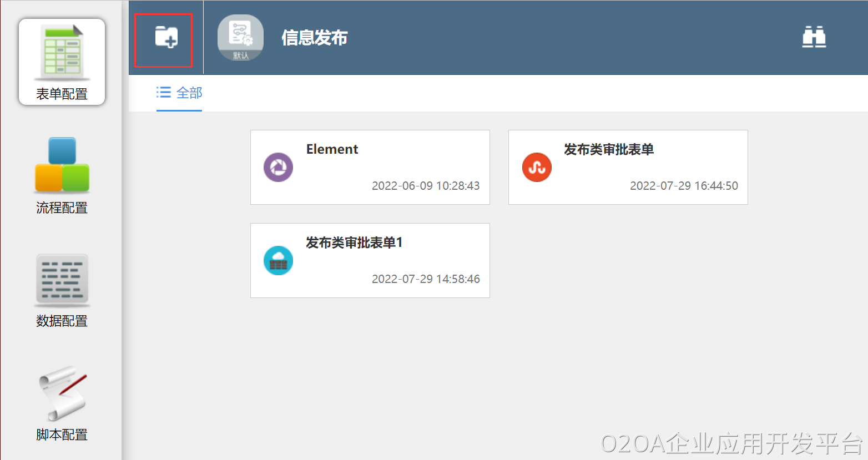868x460 pixels.
Task: Click the date 2022-07-29 14:58:46
Action: tap(426, 279)
